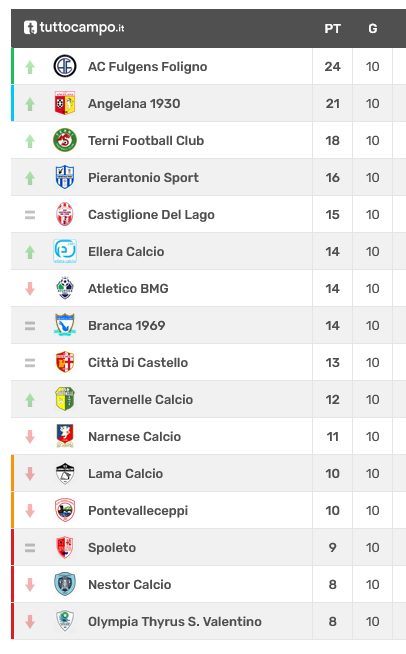This screenshot has height=654, width=406.
Task: Click the G column header
Action: (x=373, y=29)
